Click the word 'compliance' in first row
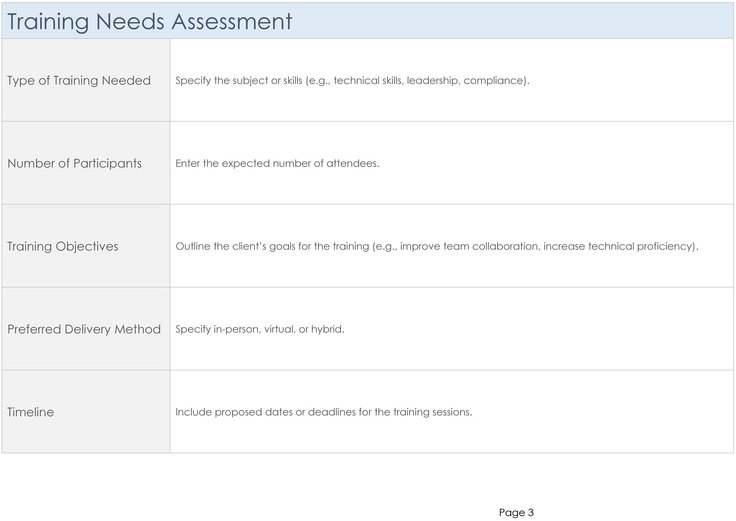The height and width of the screenshot is (521, 736). point(494,81)
